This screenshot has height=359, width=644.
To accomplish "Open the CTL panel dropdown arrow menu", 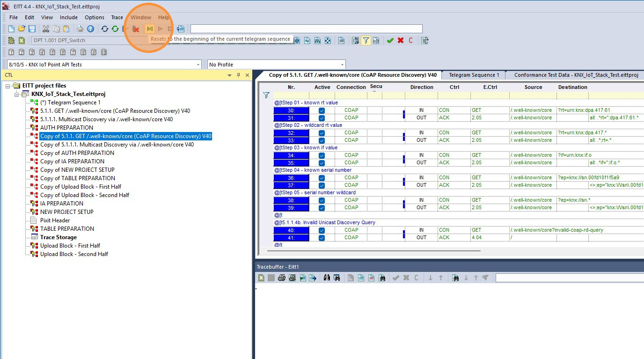I will pos(230,75).
